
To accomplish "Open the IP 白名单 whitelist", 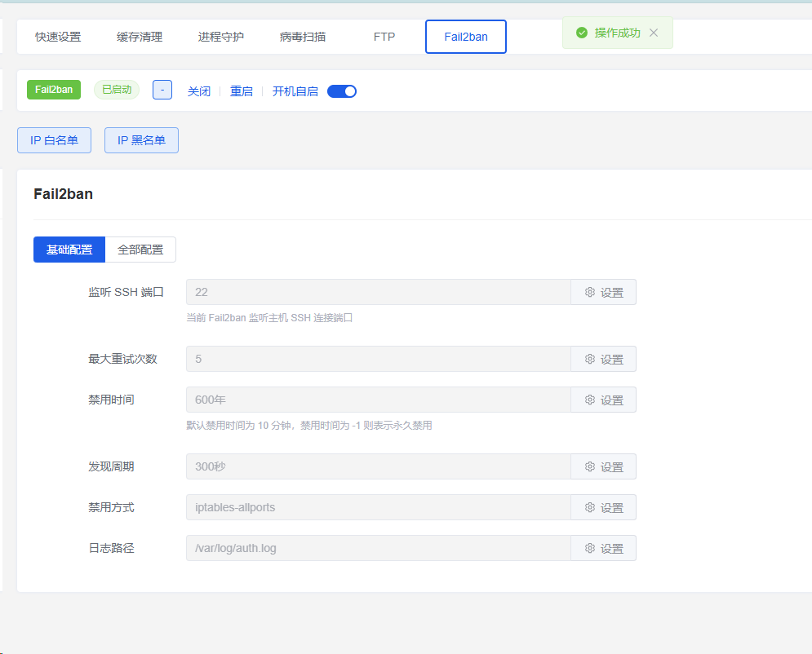I will pos(55,140).
